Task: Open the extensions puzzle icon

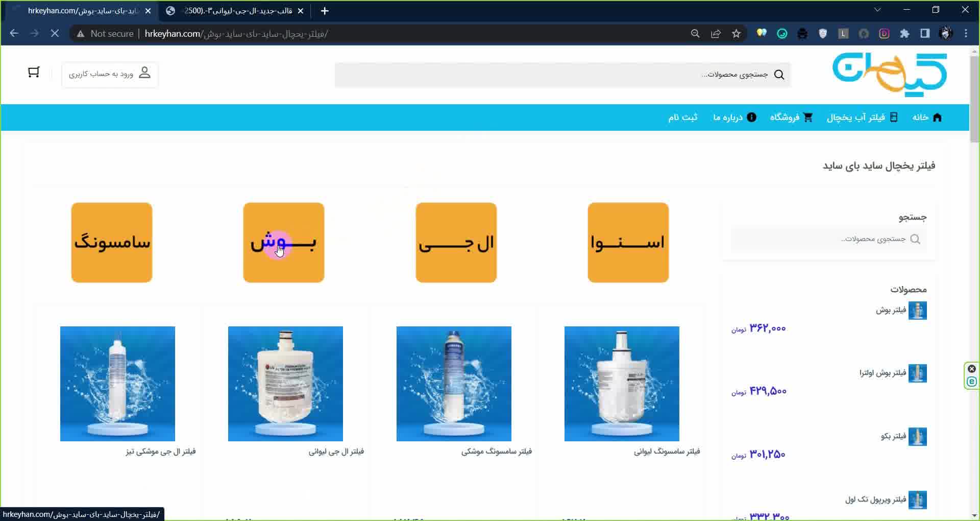Action: [904, 34]
